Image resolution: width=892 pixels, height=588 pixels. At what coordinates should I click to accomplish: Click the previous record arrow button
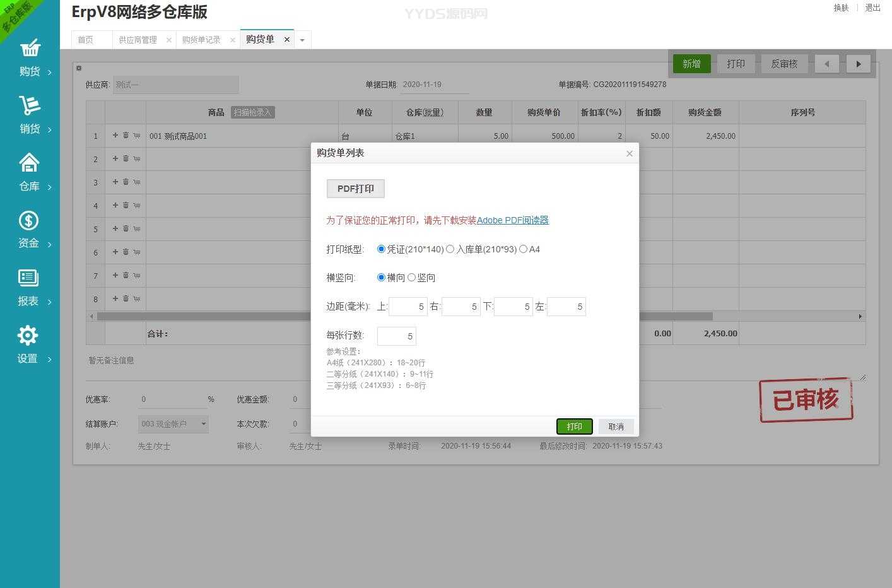[x=826, y=64]
